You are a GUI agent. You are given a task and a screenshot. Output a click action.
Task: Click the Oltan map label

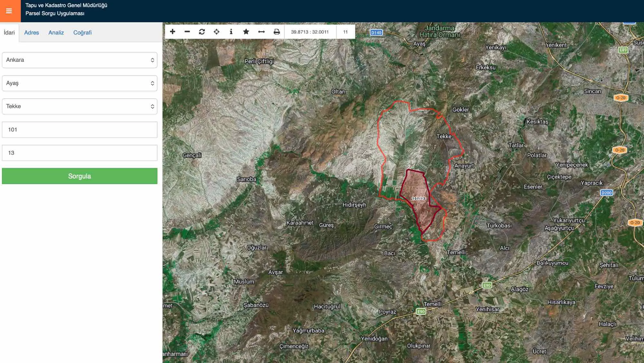[338, 92]
